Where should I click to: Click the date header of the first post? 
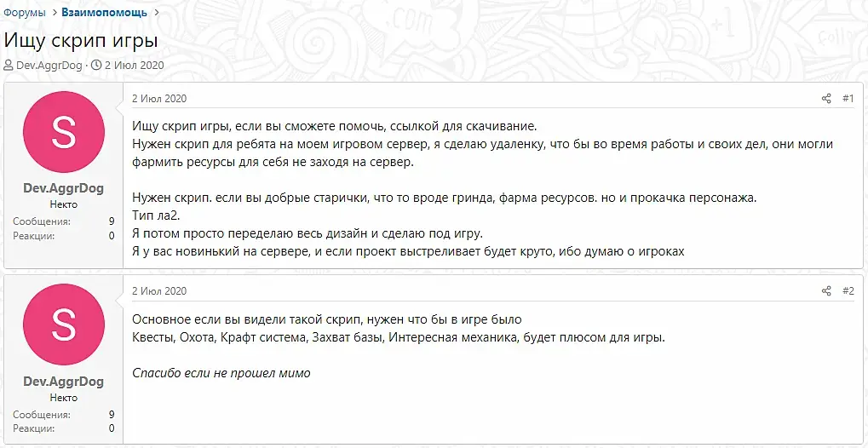click(158, 99)
